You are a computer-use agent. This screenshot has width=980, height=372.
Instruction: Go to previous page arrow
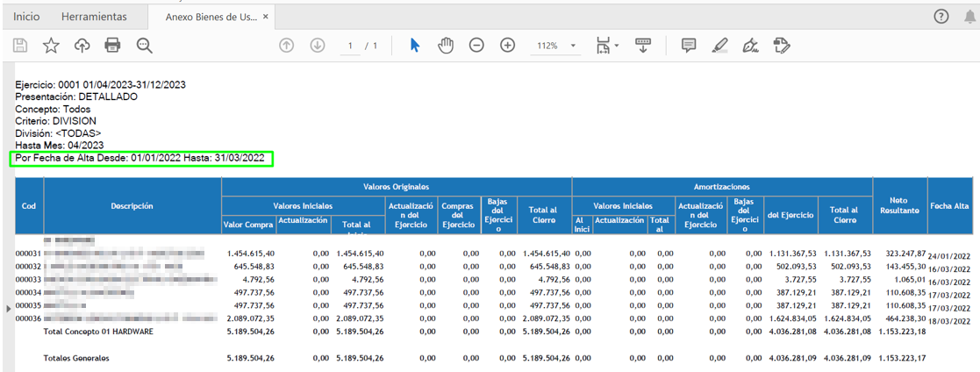(x=286, y=46)
